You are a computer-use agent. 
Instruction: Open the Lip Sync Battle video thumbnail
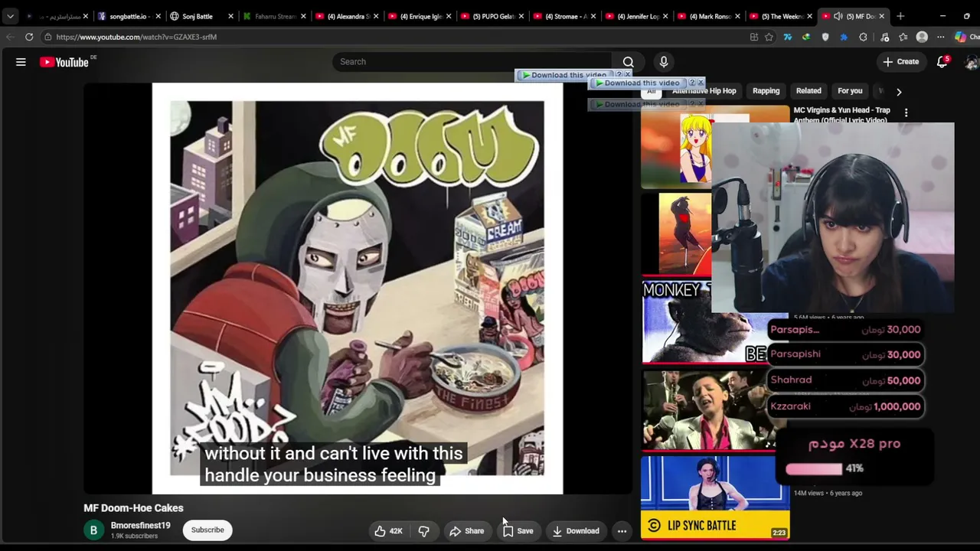pos(715,498)
